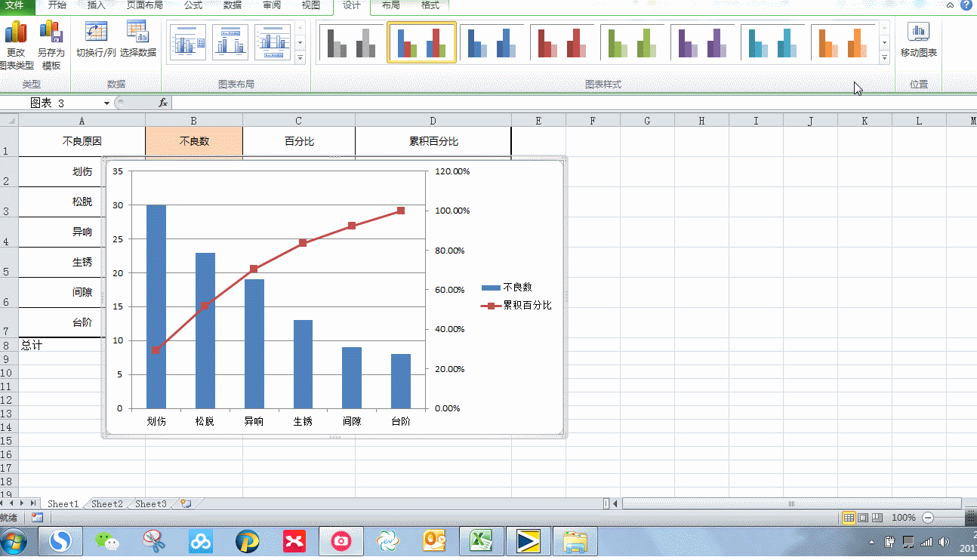Select the Sheet3 worksheet tab
977x560 pixels.
(x=151, y=503)
